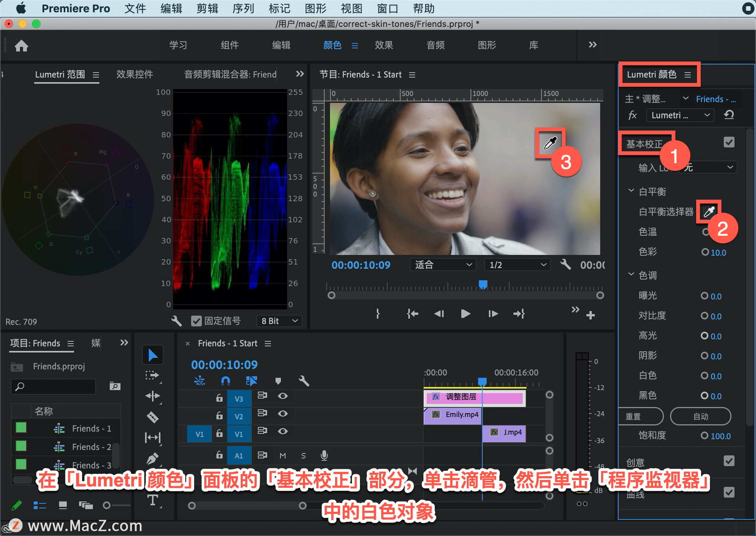This screenshot has height=536, width=756.
Task: Select the Razor tool in tools panel
Action: click(153, 417)
